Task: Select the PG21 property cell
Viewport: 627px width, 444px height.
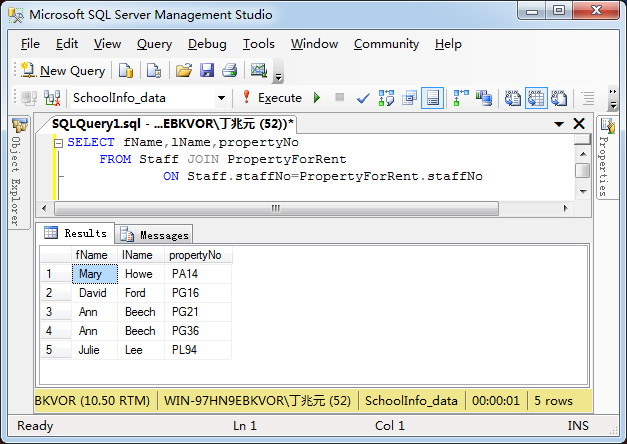Action: click(x=198, y=312)
